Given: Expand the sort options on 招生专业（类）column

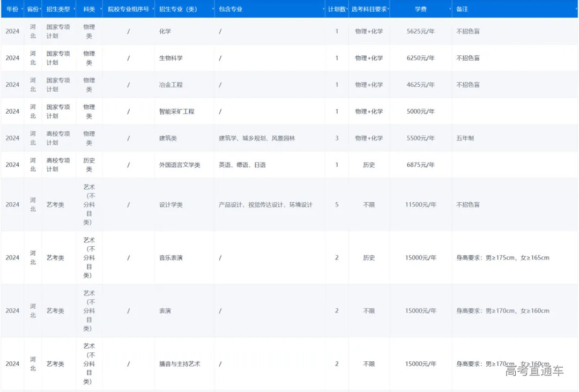Looking at the screenshot, I should pyautogui.click(x=212, y=9).
